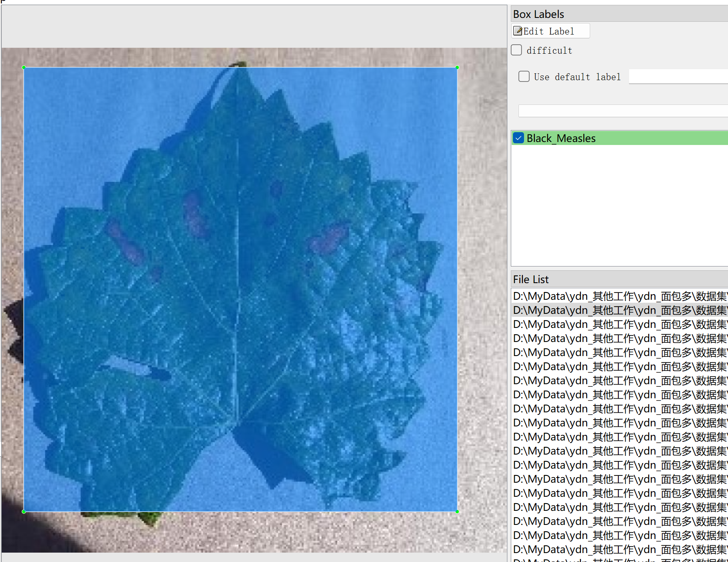Viewport: 728px width, 562px height.
Task: Click the Edit Label button
Action: click(x=550, y=31)
